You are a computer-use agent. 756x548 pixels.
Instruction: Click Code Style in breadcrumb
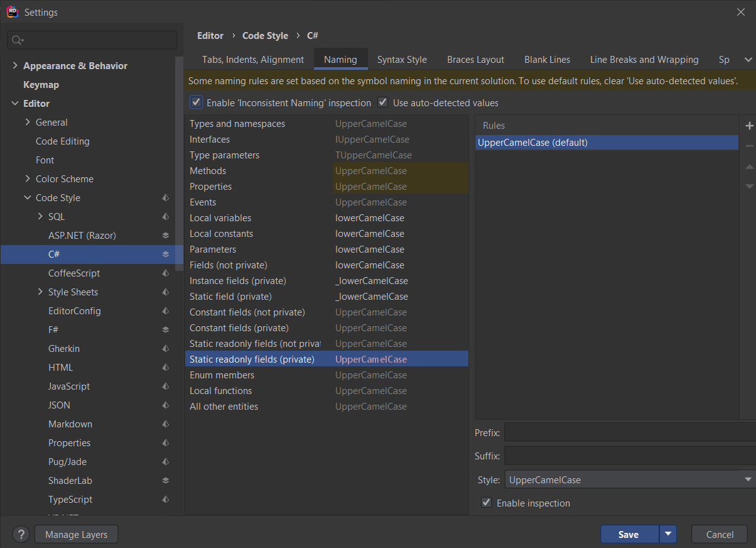(265, 36)
